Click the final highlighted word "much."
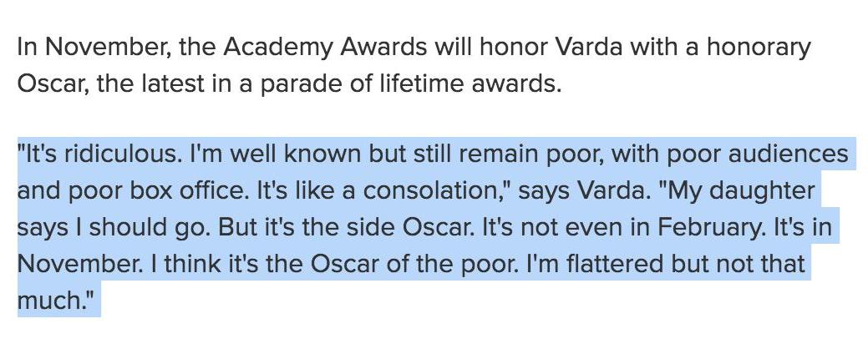Image resolution: width=868 pixels, height=339 pixels. click(x=53, y=301)
